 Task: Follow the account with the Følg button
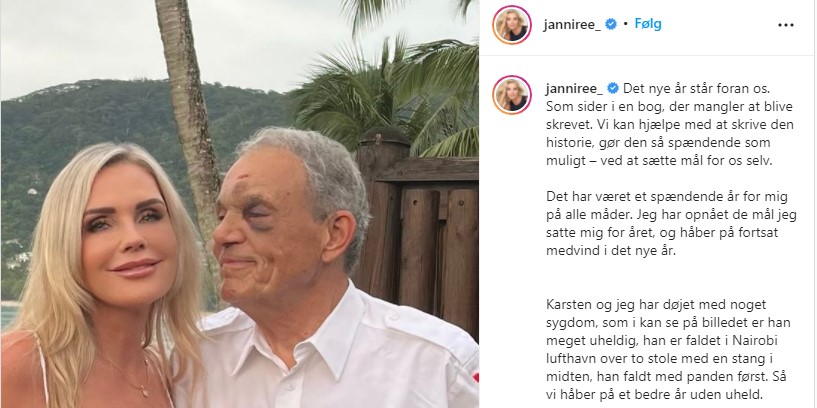[x=648, y=24]
